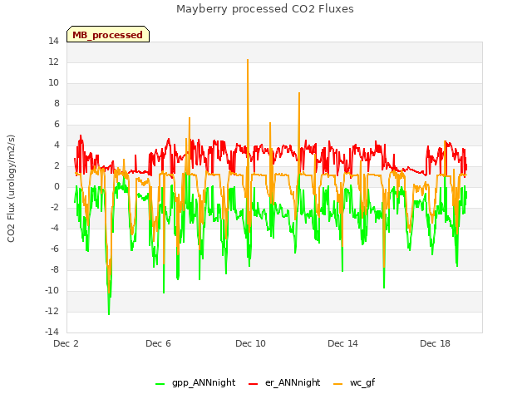Toggle the gpp_ANNnight legend entry
Image resolution: width=532 pixels, height=399 pixels.
point(195,382)
